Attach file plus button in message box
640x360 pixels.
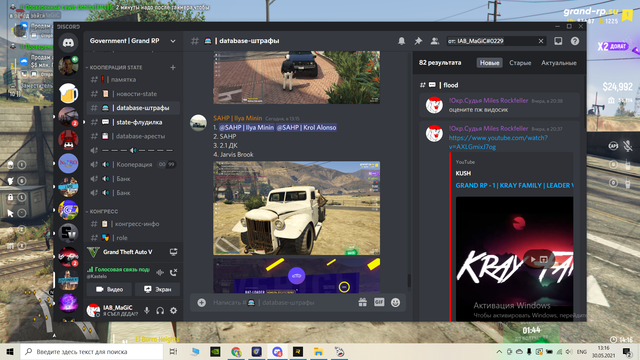[202, 302]
